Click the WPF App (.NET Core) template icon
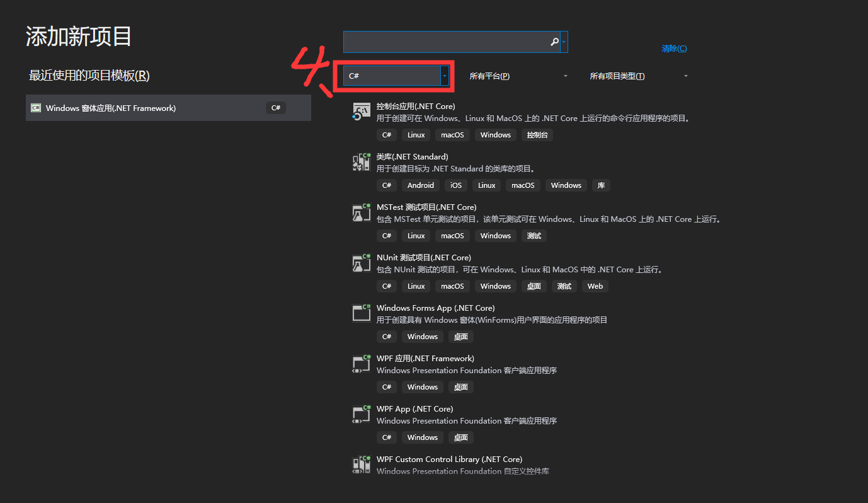Viewport: 868px width, 503px height. (360, 414)
